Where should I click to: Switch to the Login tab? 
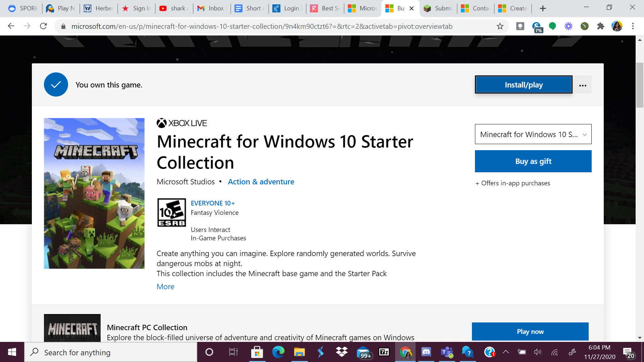287,8
